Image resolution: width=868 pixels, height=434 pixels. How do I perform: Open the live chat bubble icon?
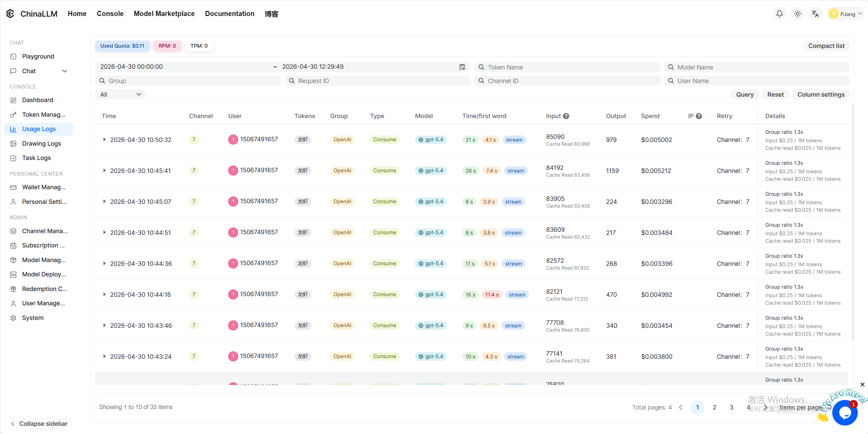pos(845,413)
